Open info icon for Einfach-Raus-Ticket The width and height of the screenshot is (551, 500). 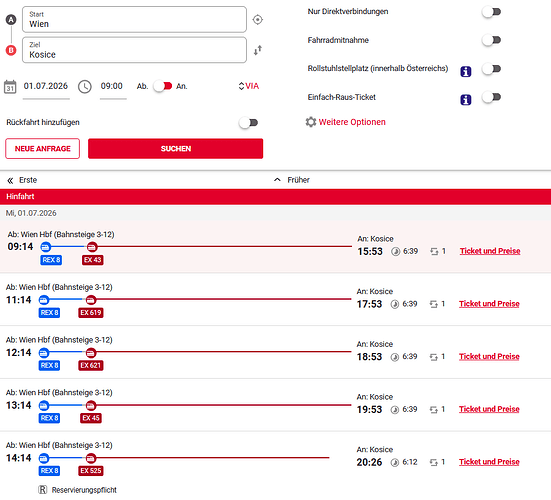(466, 100)
